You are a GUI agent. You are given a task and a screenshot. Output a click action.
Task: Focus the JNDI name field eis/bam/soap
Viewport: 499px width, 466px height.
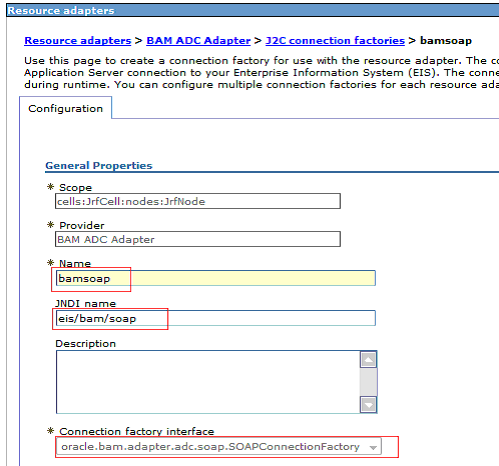216,318
